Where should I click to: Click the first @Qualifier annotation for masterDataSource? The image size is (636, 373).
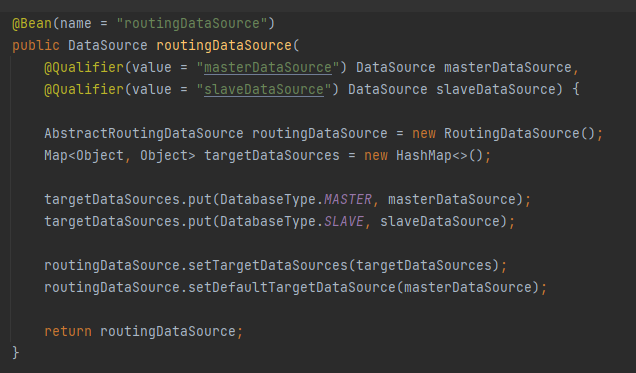coord(84,67)
